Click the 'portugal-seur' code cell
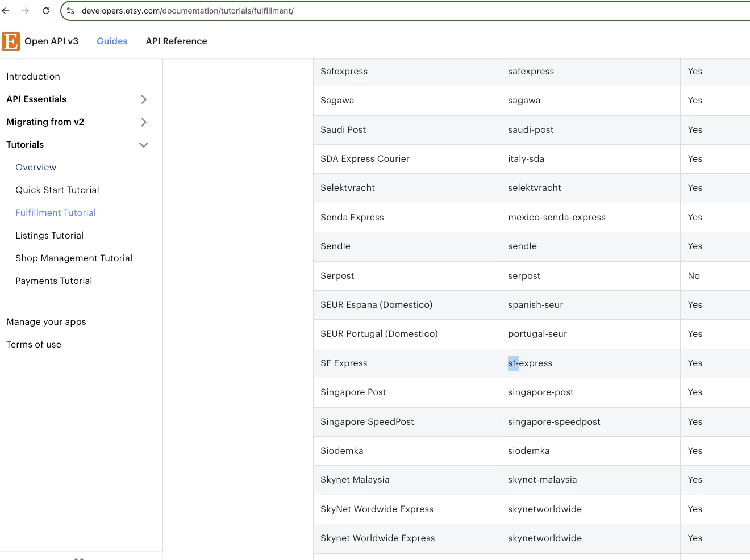 point(590,334)
